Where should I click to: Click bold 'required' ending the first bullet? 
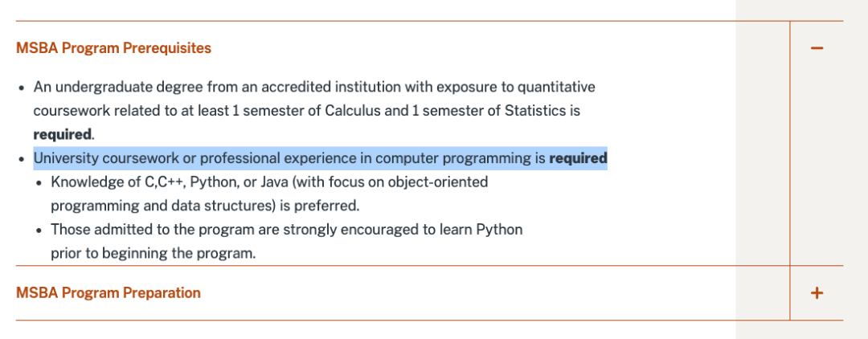[x=63, y=134]
